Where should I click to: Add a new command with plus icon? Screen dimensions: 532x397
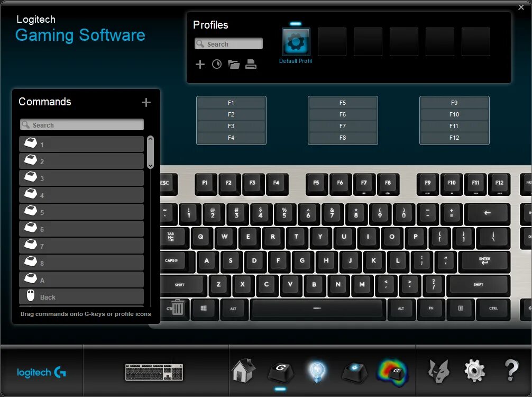(146, 103)
